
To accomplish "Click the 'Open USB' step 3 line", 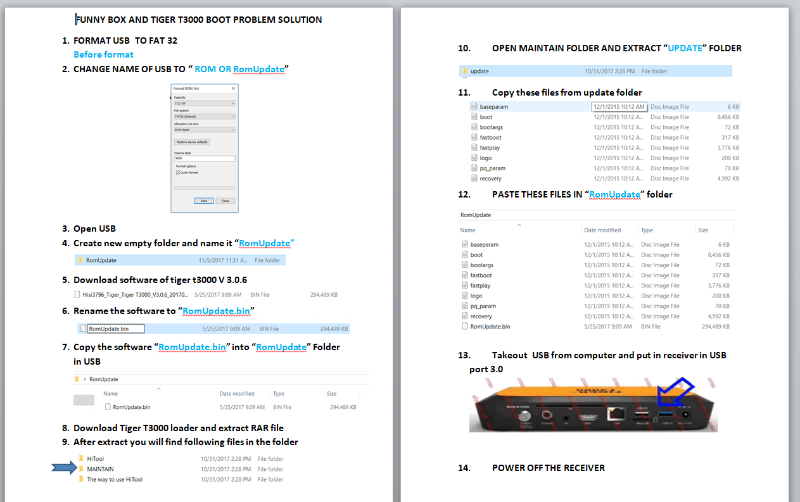I will pyautogui.click(x=94, y=229).
